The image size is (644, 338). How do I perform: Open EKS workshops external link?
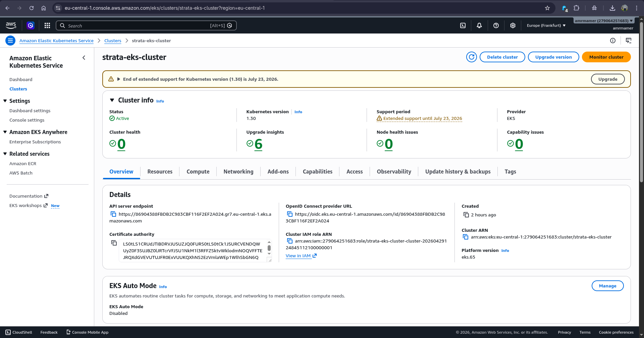coord(28,205)
